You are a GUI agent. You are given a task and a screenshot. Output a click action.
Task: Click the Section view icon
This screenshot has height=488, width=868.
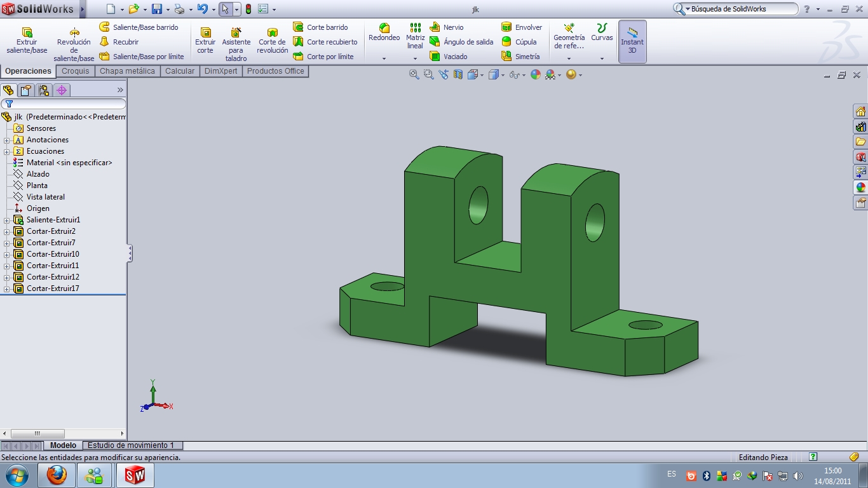[x=458, y=74]
